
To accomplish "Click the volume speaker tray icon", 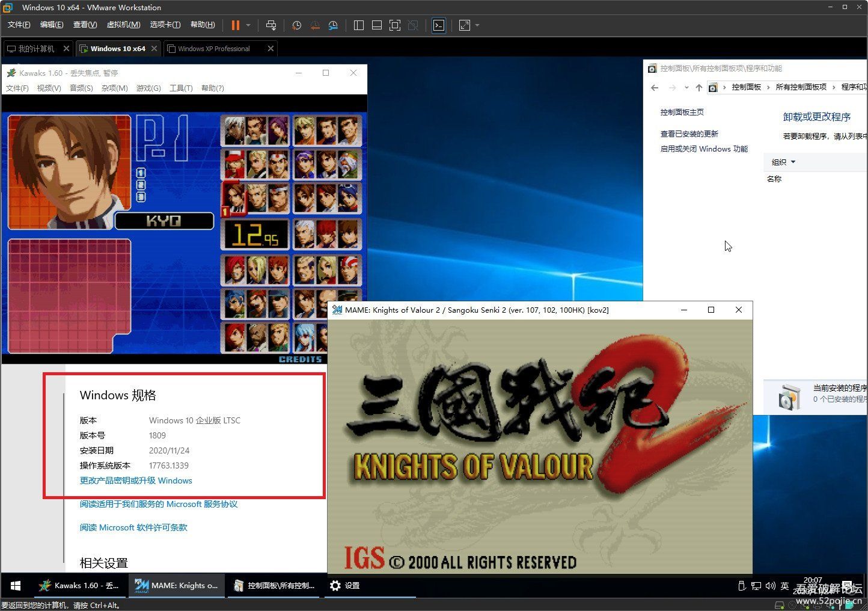I will pos(770,586).
